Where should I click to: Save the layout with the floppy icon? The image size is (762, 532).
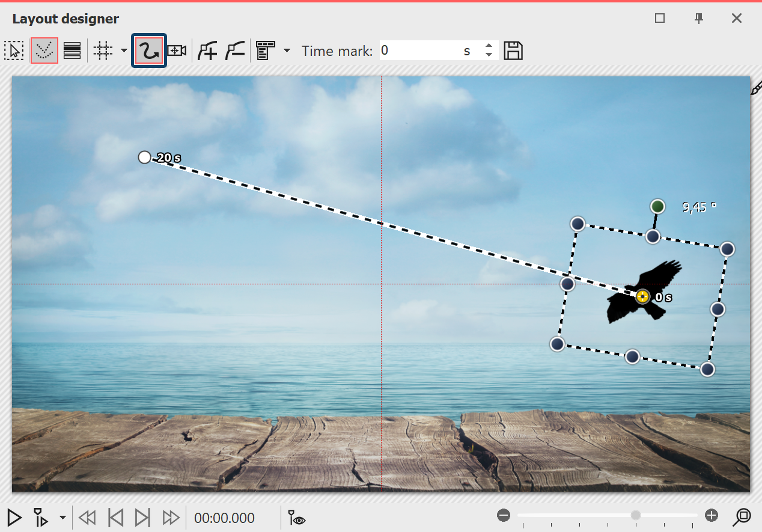[513, 51]
